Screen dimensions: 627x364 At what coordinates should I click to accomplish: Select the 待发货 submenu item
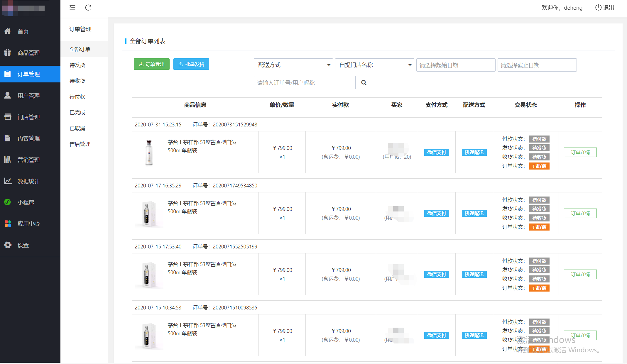coord(84,65)
